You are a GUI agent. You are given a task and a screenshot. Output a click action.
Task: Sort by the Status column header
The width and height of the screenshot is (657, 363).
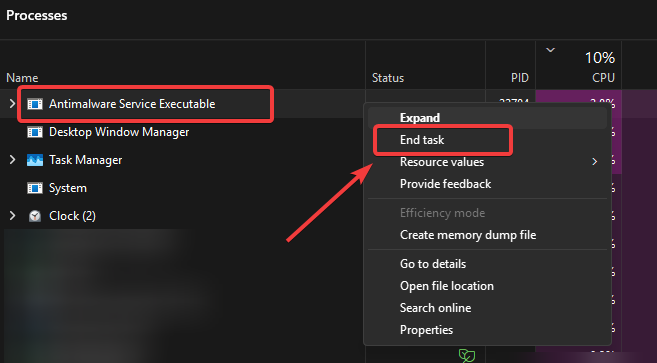pos(388,78)
